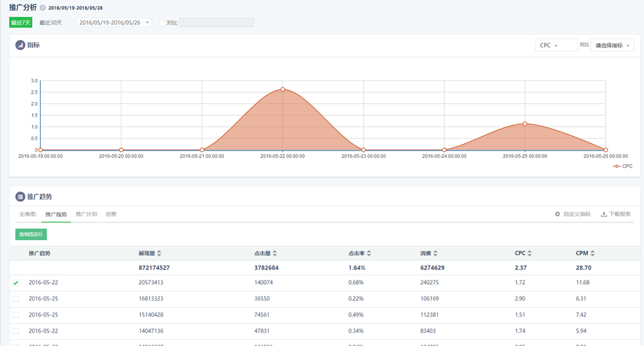Sort table by 点击量 column arrows

[275, 253]
